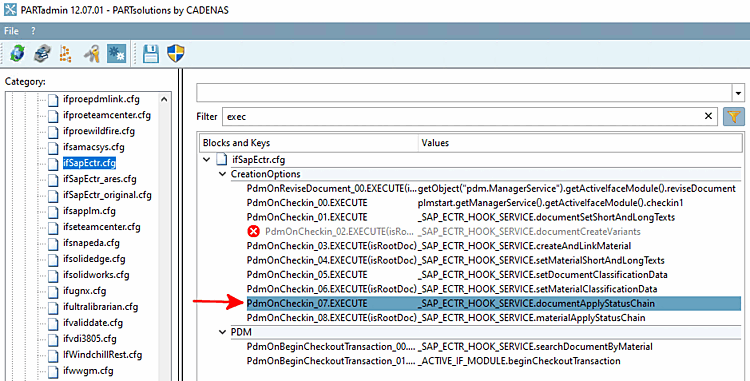Image resolution: width=750 pixels, height=381 pixels.
Task: Toggle the blue gears configuration icon
Action: [x=116, y=54]
